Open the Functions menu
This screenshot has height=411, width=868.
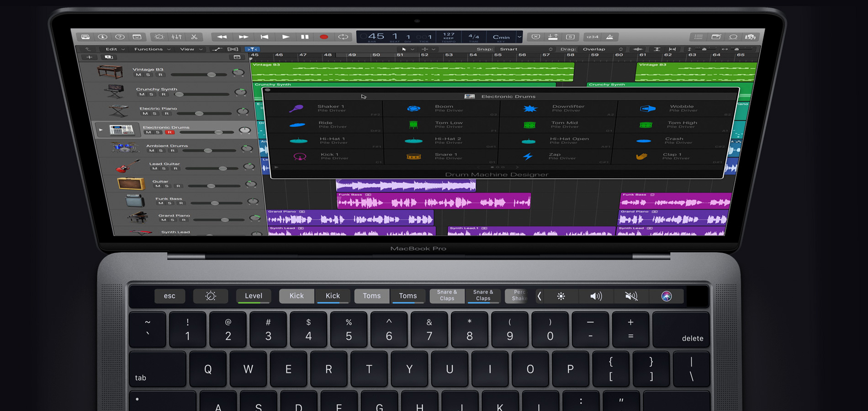coord(152,49)
